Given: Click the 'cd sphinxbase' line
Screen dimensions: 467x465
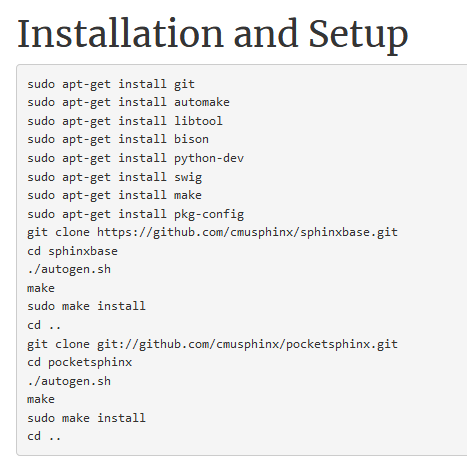Looking at the screenshot, I should pyautogui.click(x=72, y=251).
